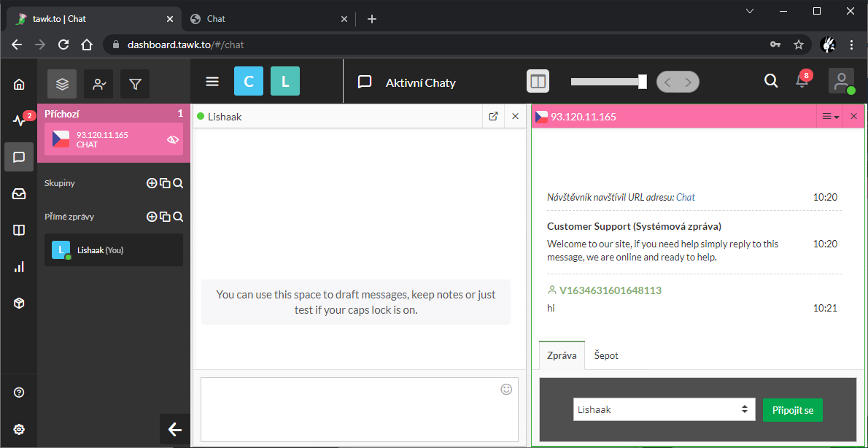Open Reporting bar chart icon
The width and height of the screenshot is (868, 448).
pos(19,266)
